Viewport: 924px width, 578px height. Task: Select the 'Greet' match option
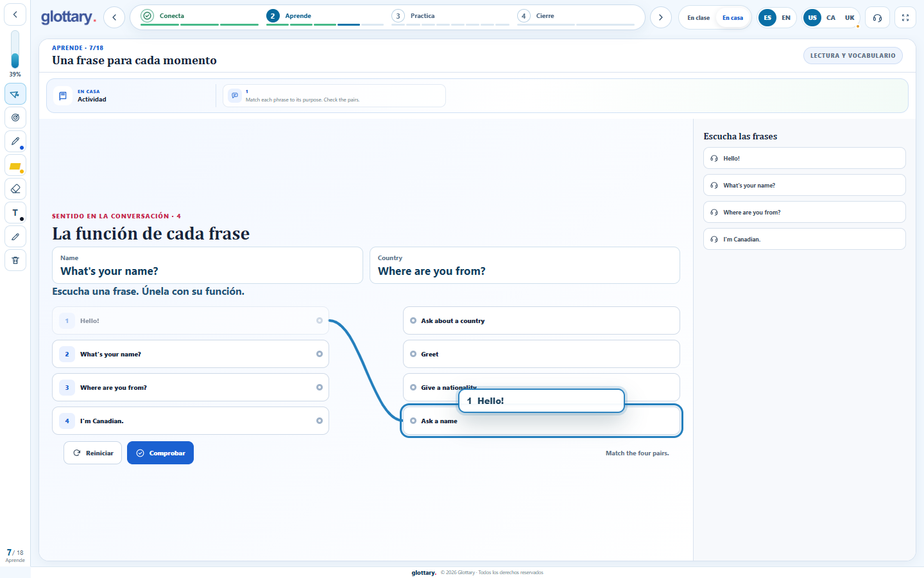tap(542, 354)
